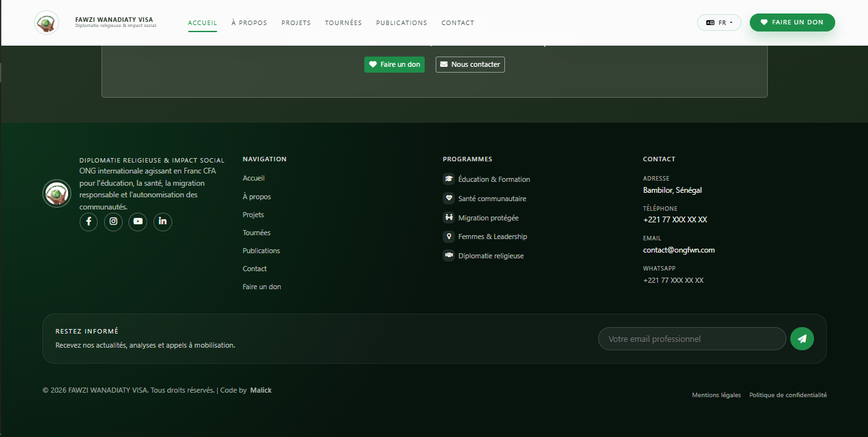Open the À propos menu item
Screen dimensions: 868x437
point(249,23)
